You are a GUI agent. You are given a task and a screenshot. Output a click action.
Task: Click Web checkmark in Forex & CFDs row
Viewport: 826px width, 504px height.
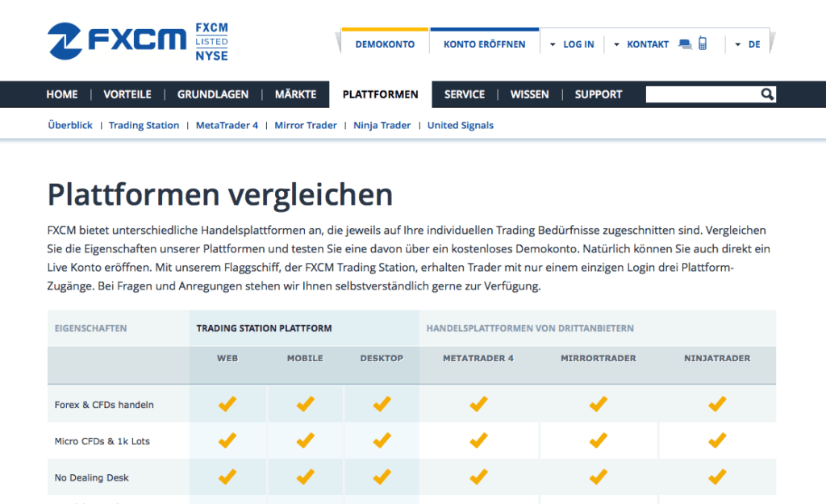coord(227,404)
